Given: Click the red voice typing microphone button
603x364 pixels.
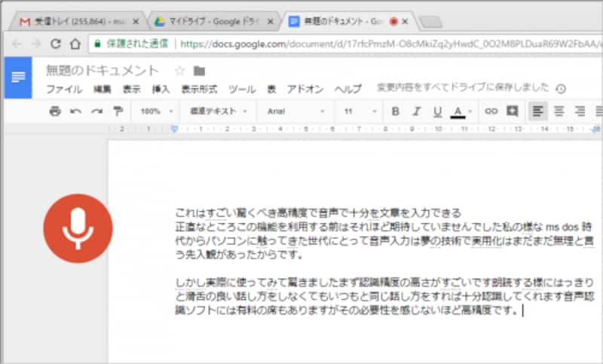Looking at the screenshot, I should click(x=78, y=228).
